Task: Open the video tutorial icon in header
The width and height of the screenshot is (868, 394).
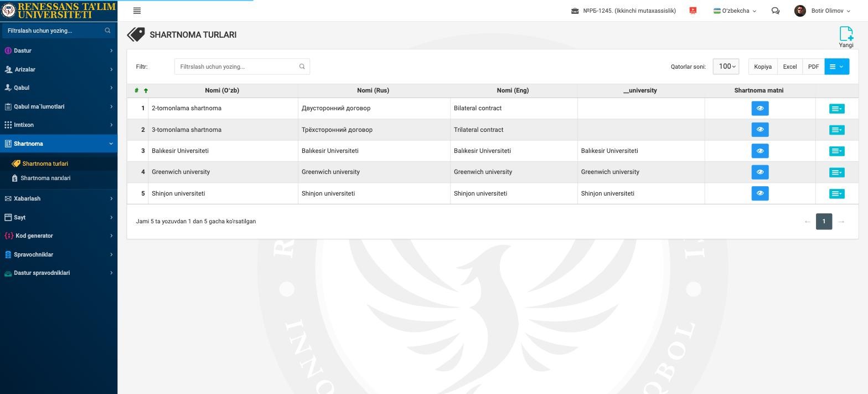Action: [x=693, y=11]
